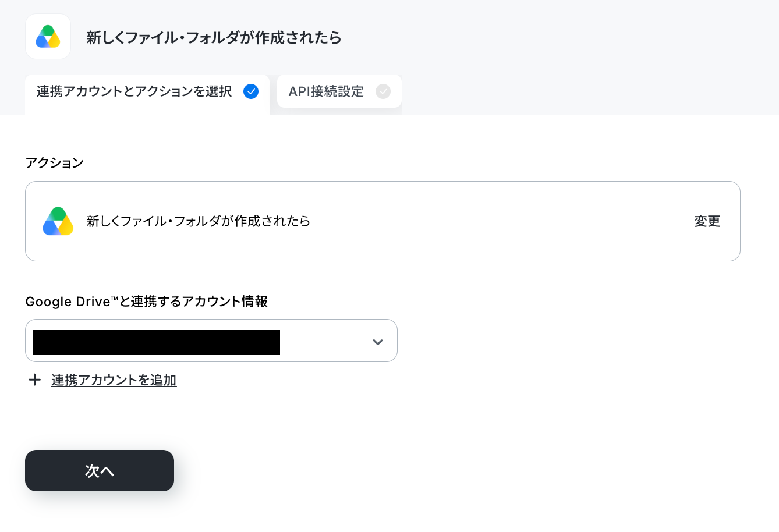
Task: Open the Google Drive account selection box
Action: [211, 341]
